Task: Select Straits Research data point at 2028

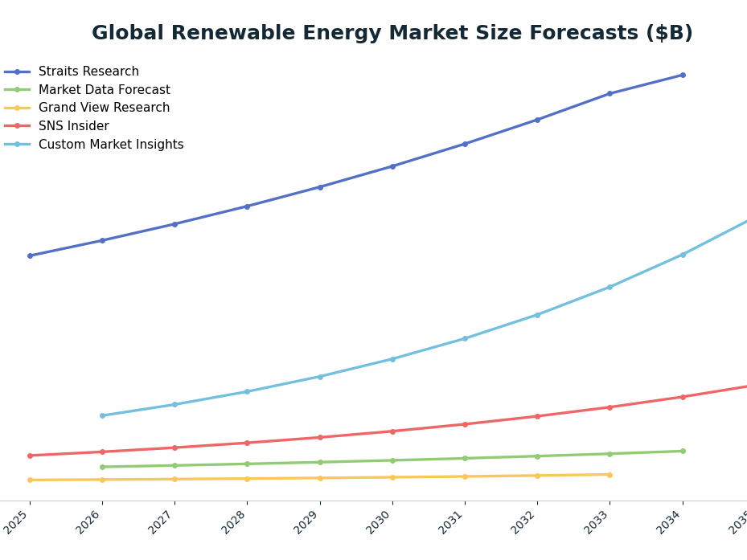Action: click(247, 206)
